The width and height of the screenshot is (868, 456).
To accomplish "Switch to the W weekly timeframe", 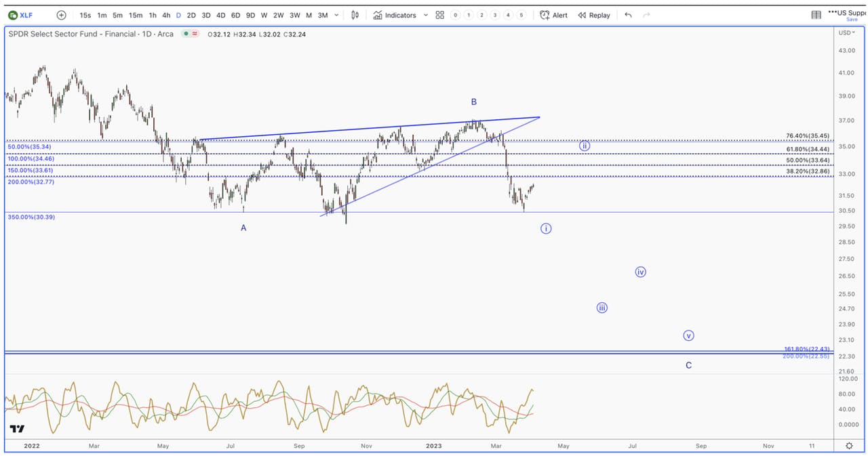I will [264, 15].
